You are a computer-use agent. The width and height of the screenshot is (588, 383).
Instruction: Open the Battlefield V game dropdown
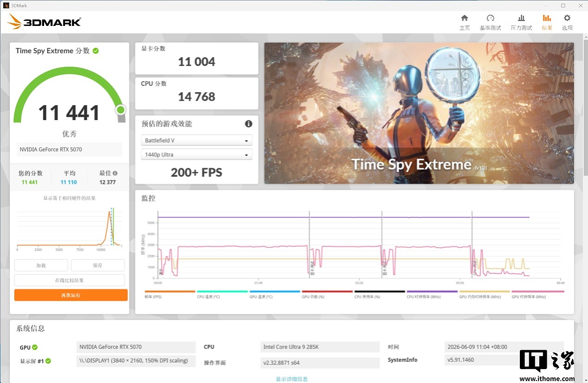(x=197, y=140)
